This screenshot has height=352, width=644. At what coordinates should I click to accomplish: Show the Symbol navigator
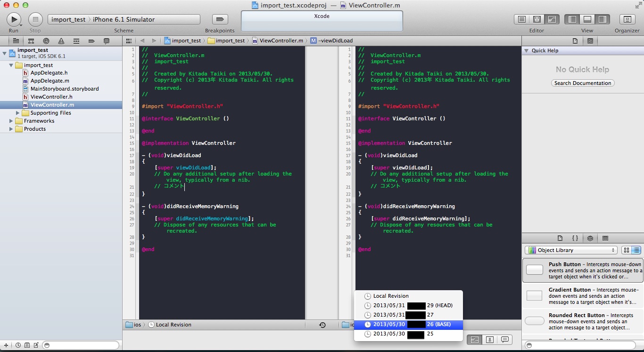(31, 41)
